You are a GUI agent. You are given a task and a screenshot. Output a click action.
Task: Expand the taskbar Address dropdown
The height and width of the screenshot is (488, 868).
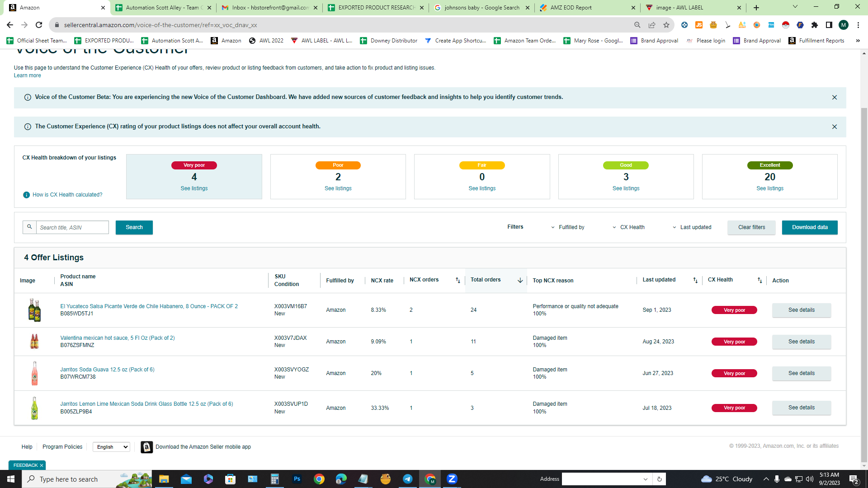645,479
